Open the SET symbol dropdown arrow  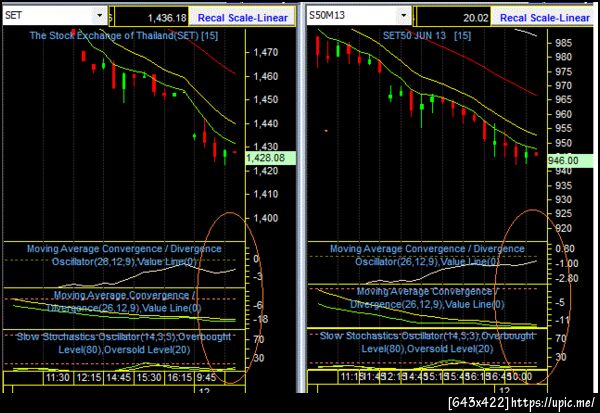point(100,16)
